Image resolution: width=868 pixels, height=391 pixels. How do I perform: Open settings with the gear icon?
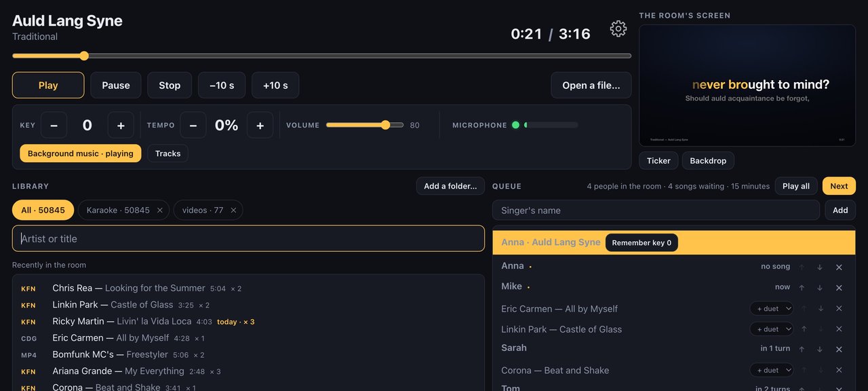click(x=618, y=29)
